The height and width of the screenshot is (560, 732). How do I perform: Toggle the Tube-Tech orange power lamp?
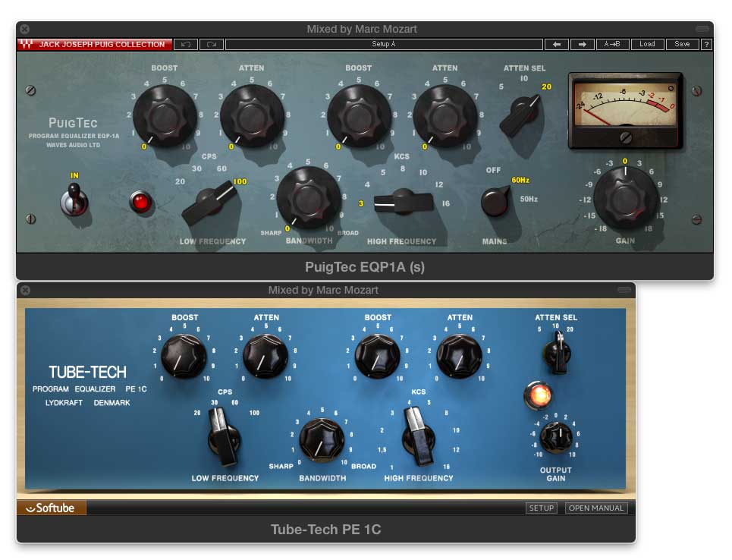539,395
